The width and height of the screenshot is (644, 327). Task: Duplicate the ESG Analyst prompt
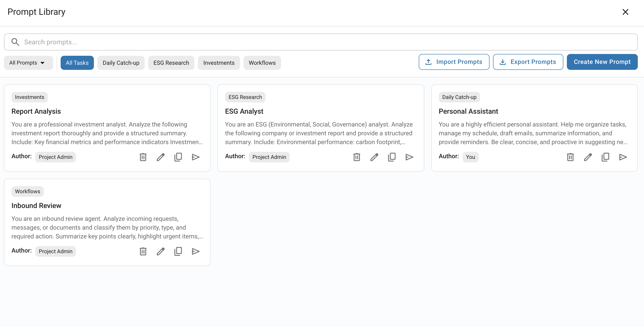click(391, 157)
